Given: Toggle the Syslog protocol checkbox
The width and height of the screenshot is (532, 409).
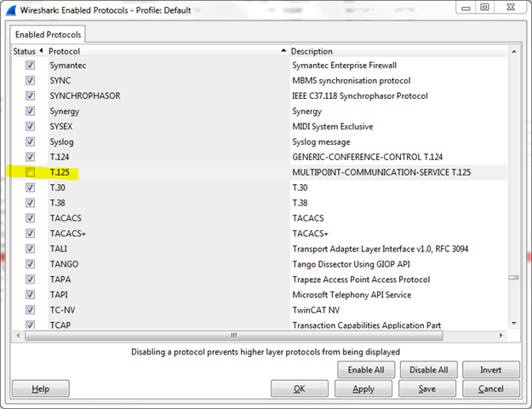Looking at the screenshot, I should tap(30, 141).
